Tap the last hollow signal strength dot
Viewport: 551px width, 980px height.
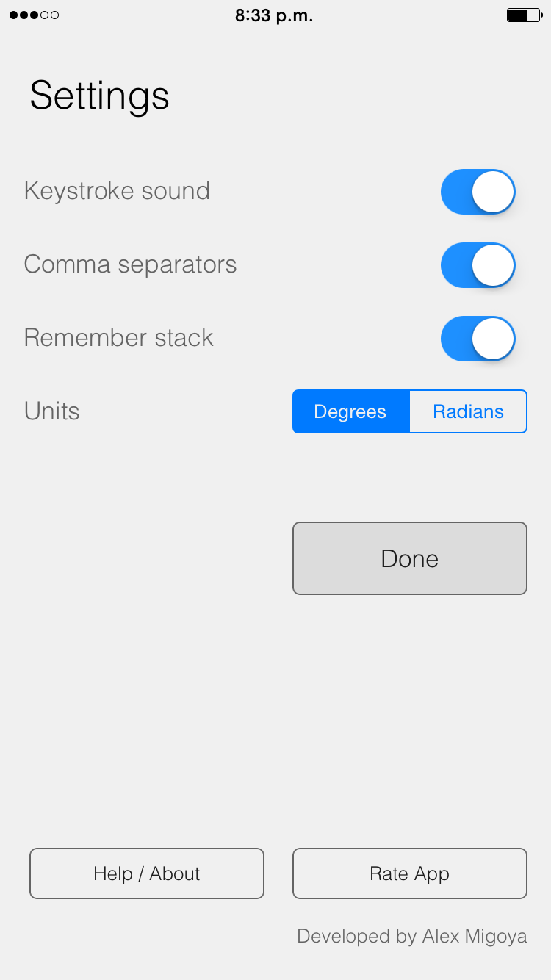tap(54, 15)
